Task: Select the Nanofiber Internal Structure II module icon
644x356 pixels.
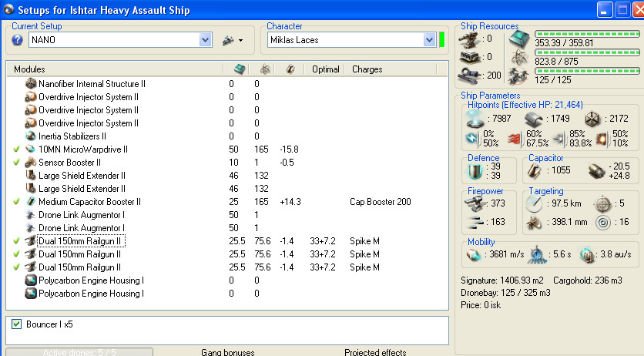Action: pos(31,83)
